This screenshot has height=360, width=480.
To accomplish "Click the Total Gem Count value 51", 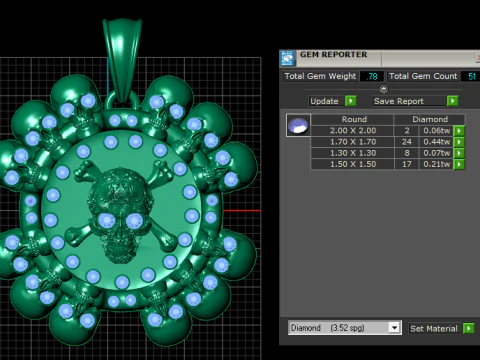I will point(471,76).
